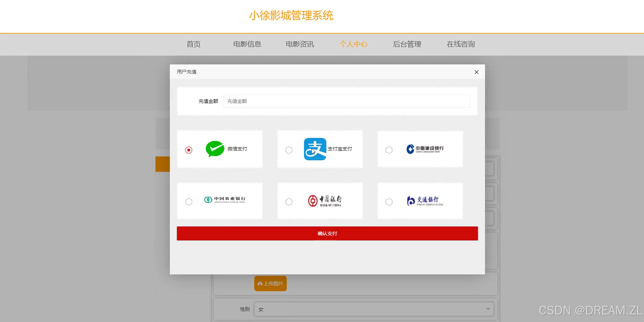Click the Agricultural Bank of China logo
This screenshot has width=644, height=322.
tap(224, 199)
